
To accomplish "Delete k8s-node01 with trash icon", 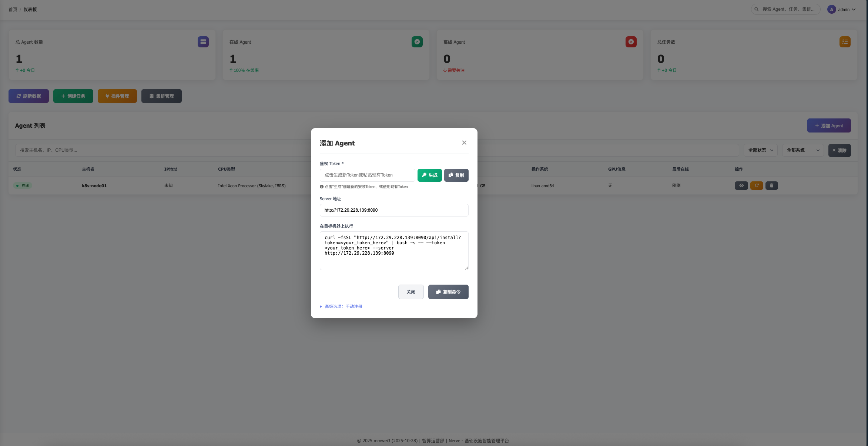I will coord(772,185).
